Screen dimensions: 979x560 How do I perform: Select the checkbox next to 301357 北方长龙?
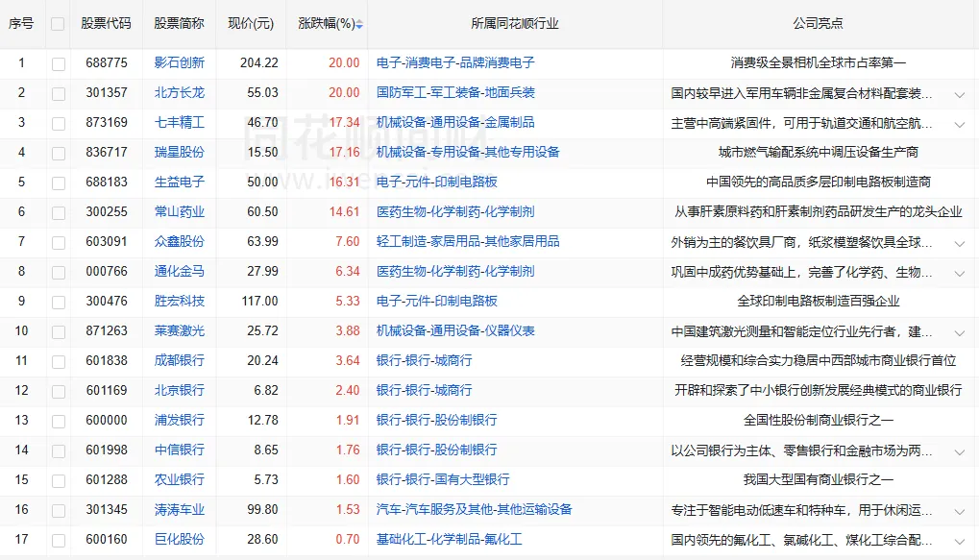click(x=59, y=93)
